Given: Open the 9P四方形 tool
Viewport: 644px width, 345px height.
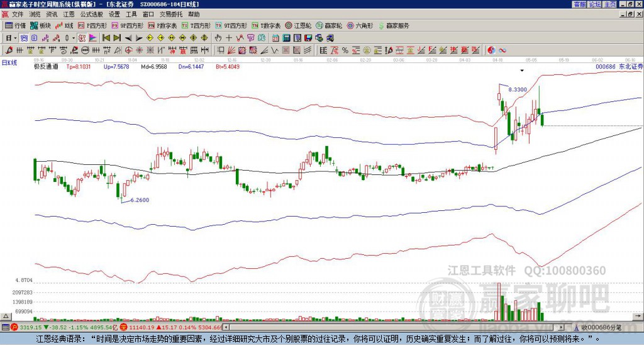Looking at the screenshot, I should [127, 25].
